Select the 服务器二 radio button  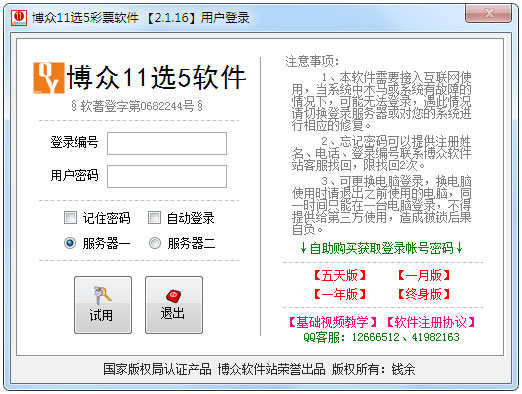tap(155, 243)
